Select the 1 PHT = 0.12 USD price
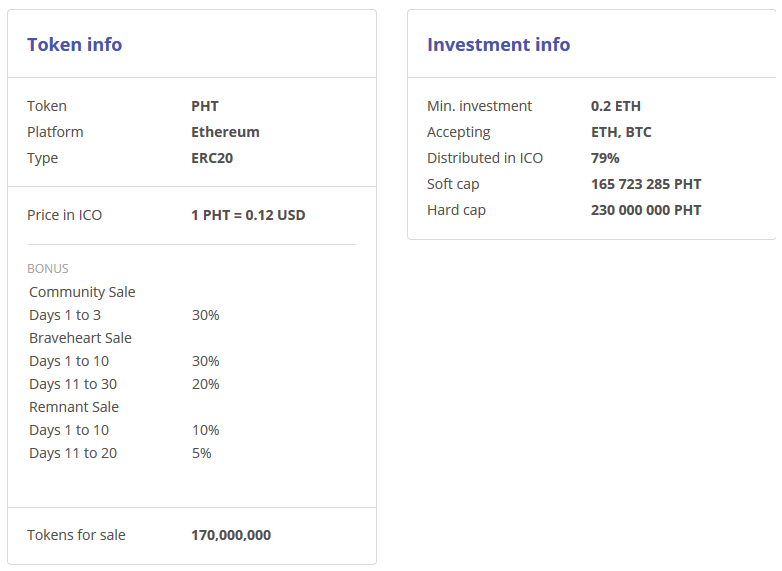The image size is (782, 571). (x=248, y=215)
